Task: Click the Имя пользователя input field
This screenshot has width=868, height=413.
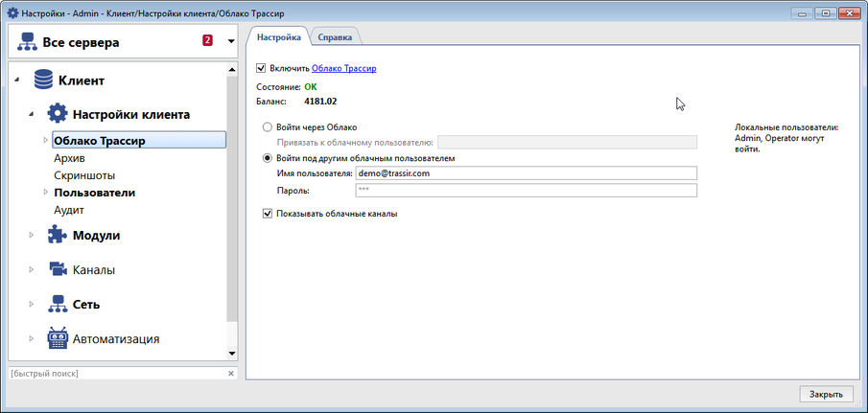Action: click(525, 173)
